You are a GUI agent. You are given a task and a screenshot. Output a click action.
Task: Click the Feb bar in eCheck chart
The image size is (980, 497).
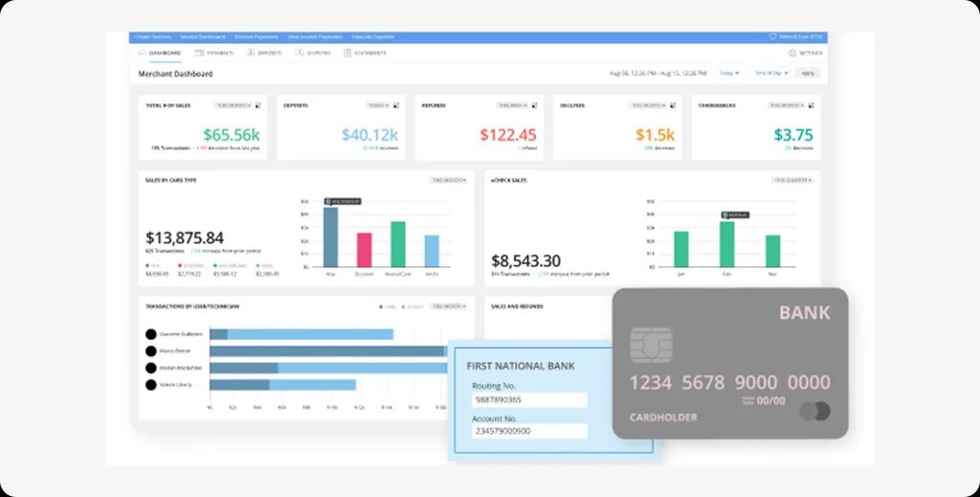727,244
